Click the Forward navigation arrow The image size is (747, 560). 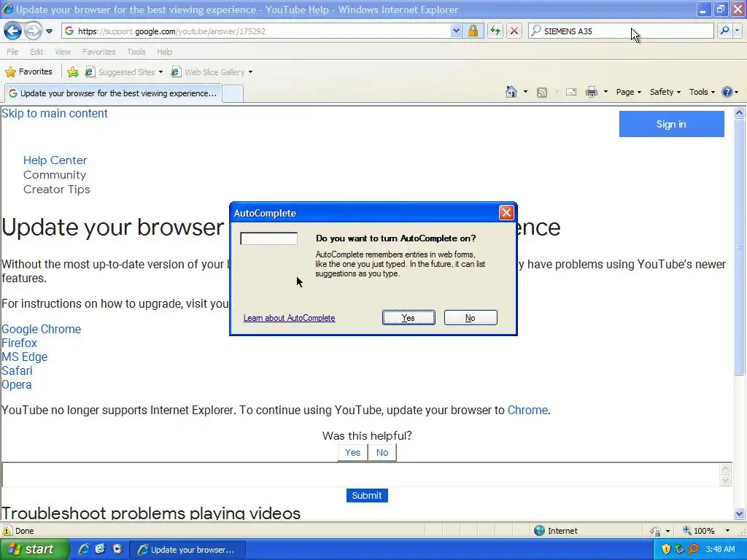coord(33,31)
